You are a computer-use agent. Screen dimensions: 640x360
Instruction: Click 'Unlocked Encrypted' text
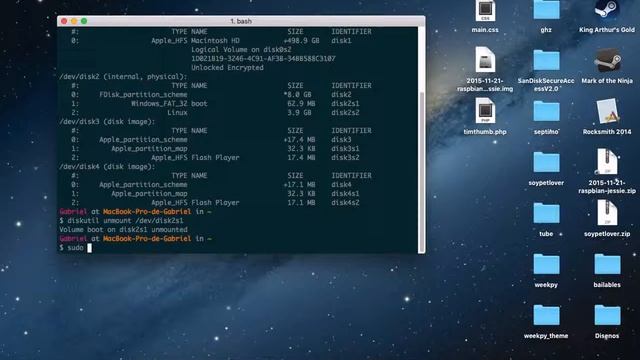click(x=227, y=68)
